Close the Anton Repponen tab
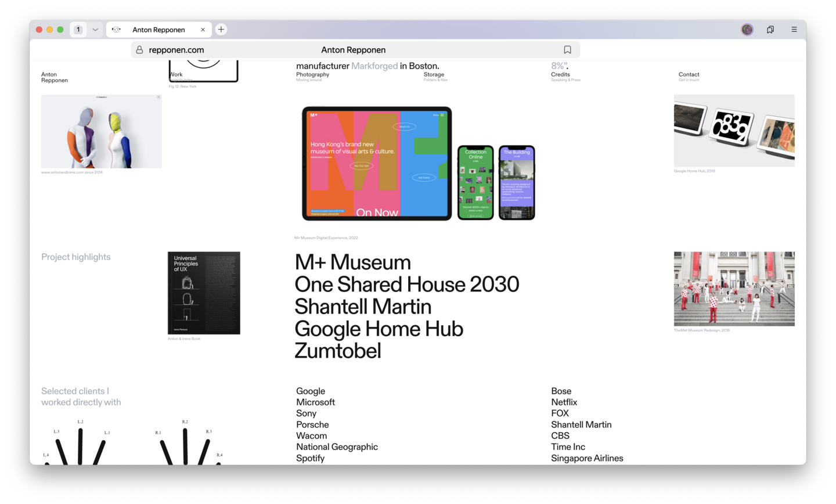The height and width of the screenshot is (504, 836). (x=203, y=30)
